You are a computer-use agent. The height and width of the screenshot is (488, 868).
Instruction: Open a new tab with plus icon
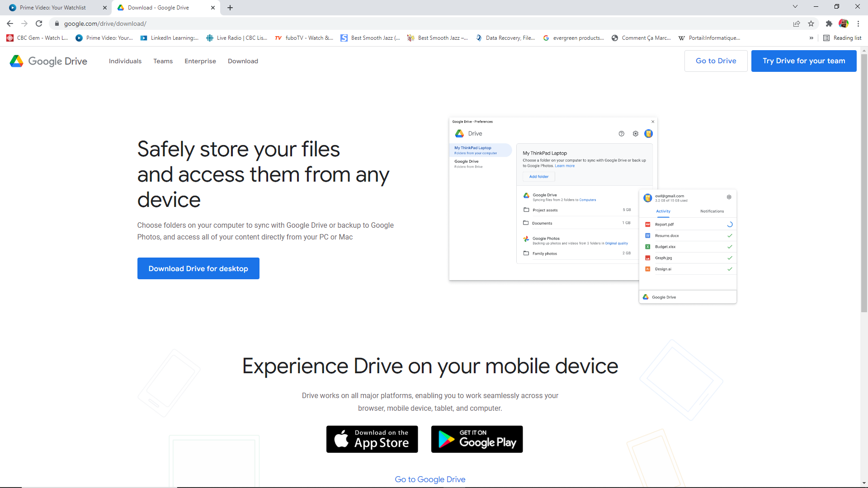230,8
